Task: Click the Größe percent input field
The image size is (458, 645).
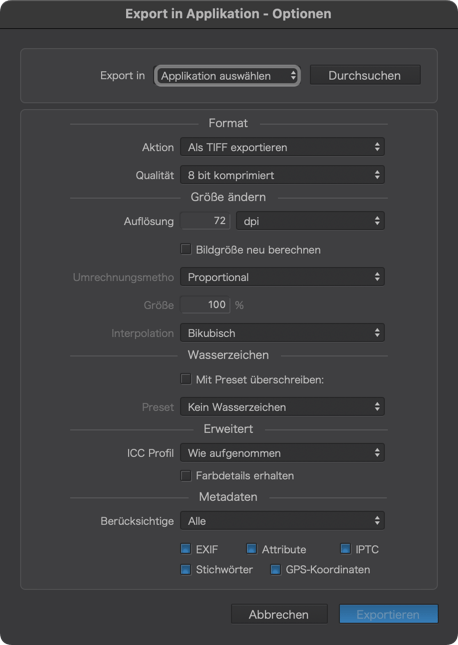Action: (205, 305)
